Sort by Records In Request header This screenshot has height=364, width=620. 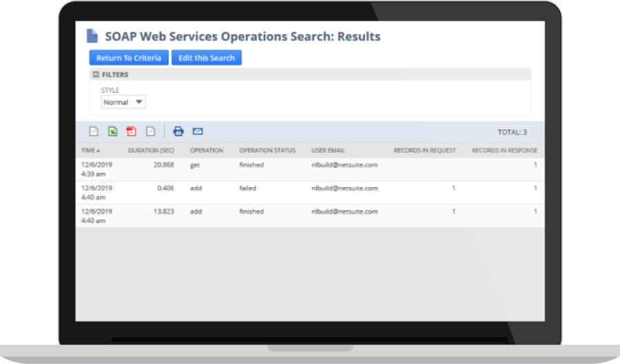[x=424, y=151]
